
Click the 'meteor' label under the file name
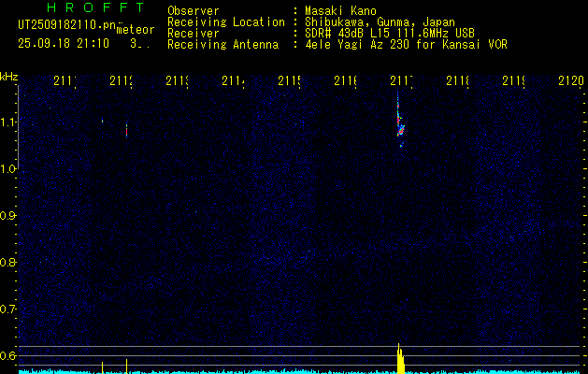pyautogui.click(x=136, y=30)
